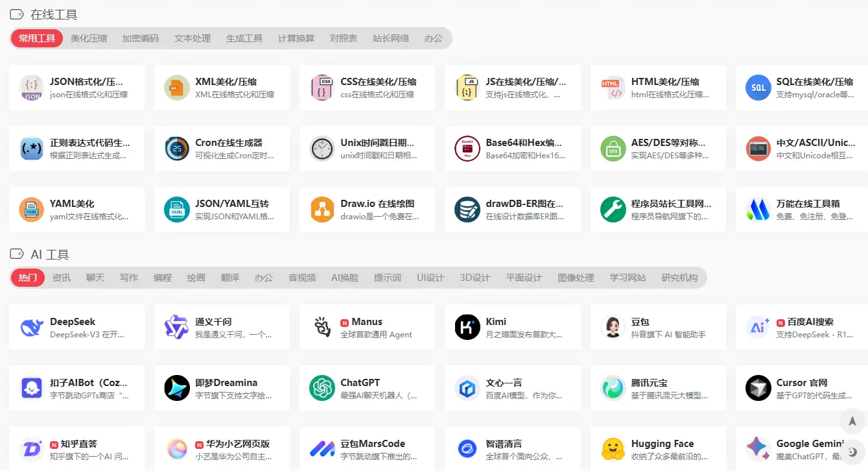Open the YAML美化 icon
The image size is (868, 471).
pos(32,210)
